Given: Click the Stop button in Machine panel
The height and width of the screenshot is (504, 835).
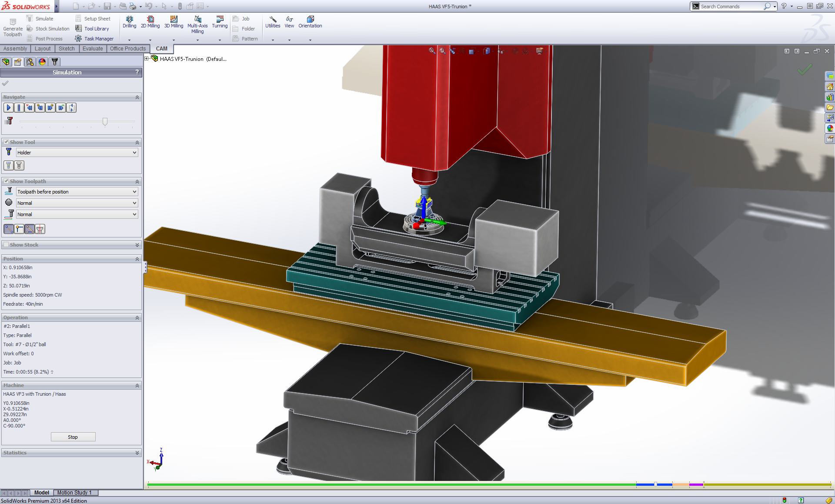Looking at the screenshot, I should point(73,437).
